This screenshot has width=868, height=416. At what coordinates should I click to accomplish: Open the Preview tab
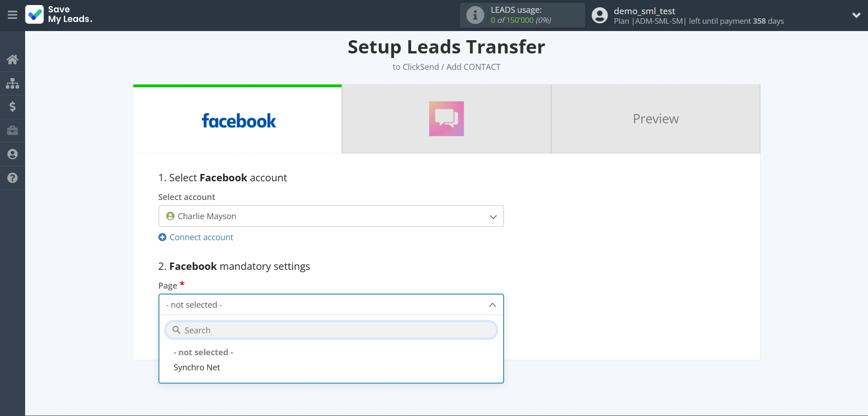pos(655,119)
